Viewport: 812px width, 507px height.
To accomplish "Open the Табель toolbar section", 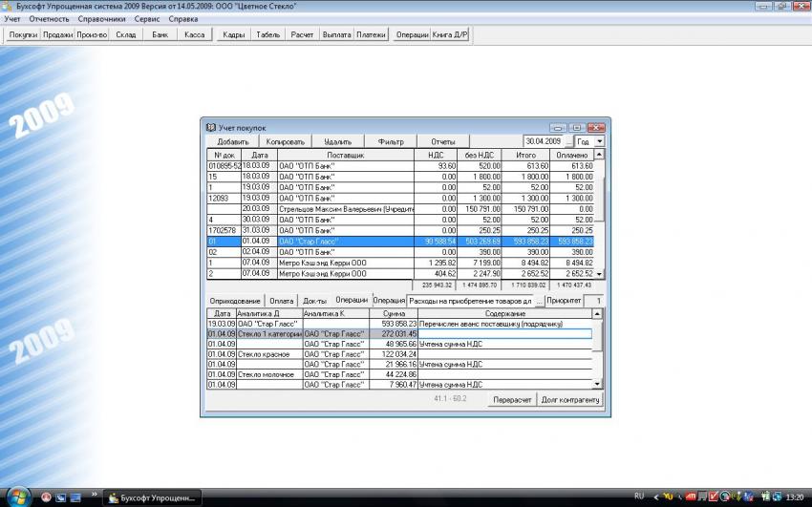I will click(267, 34).
